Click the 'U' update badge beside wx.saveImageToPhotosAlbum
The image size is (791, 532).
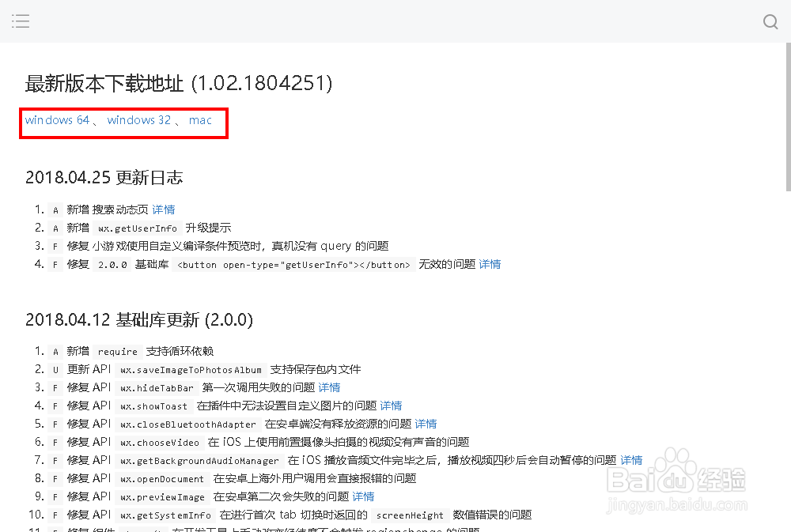(x=55, y=369)
